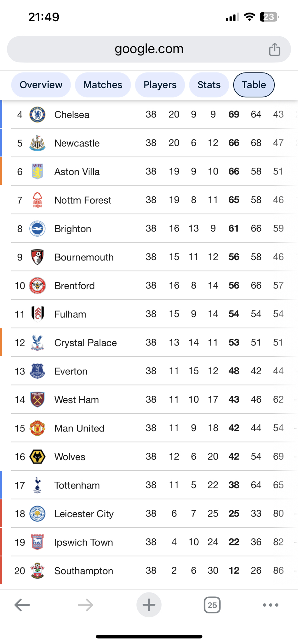Open the Tottenham team row
This screenshot has width=298, height=644.
[x=77, y=485]
